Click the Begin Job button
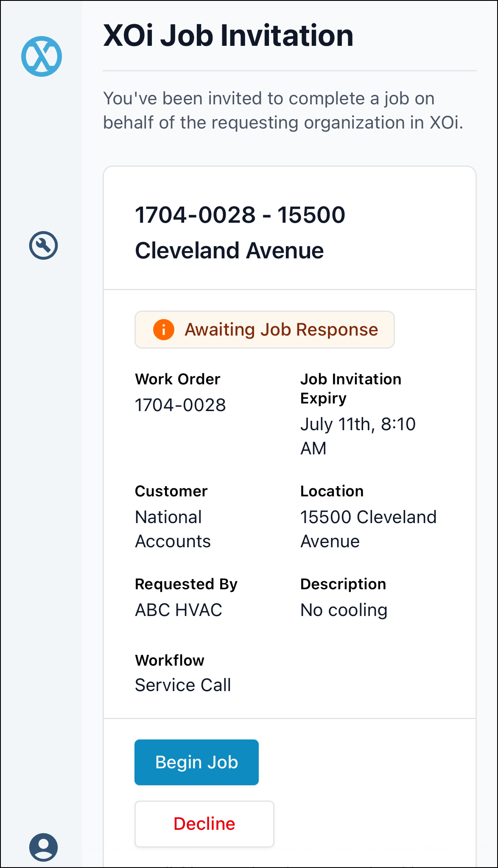The width and height of the screenshot is (498, 868). pos(196,762)
